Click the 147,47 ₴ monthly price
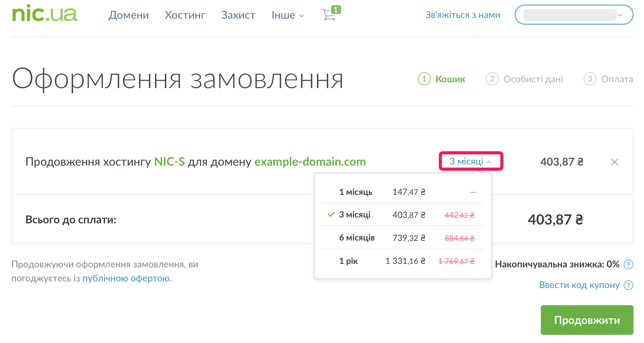Screen dimensions: 644x343 pos(409,192)
